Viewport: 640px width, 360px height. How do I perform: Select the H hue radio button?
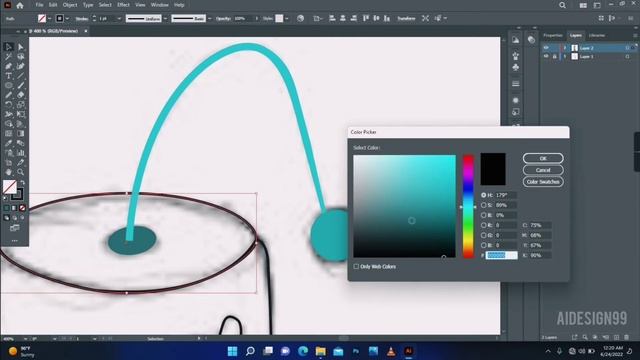pyautogui.click(x=484, y=195)
